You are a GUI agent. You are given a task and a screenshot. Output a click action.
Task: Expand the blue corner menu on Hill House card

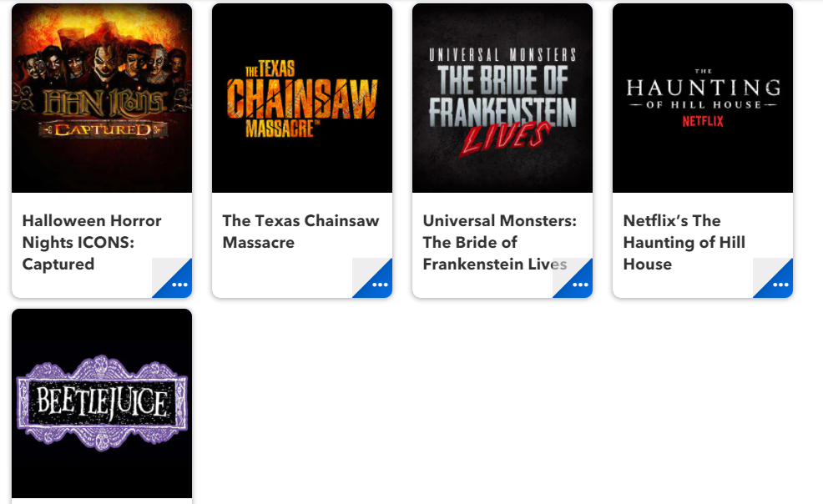(780, 284)
